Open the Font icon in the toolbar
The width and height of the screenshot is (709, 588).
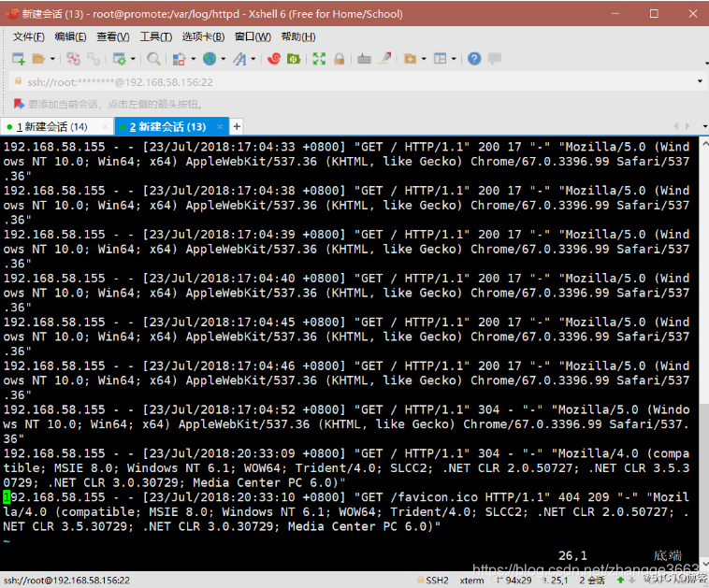pos(239,59)
